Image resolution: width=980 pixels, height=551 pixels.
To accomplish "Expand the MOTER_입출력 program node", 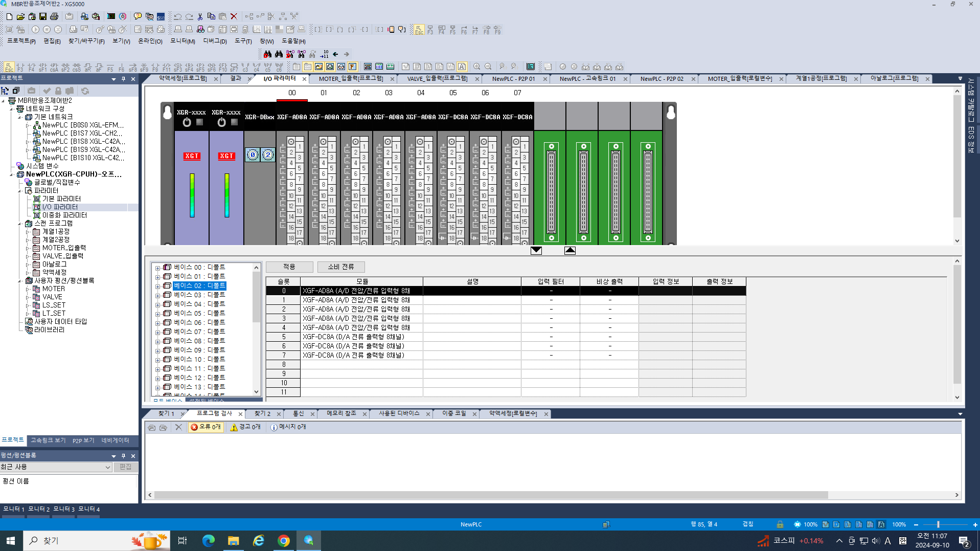I will pos(28,248).
